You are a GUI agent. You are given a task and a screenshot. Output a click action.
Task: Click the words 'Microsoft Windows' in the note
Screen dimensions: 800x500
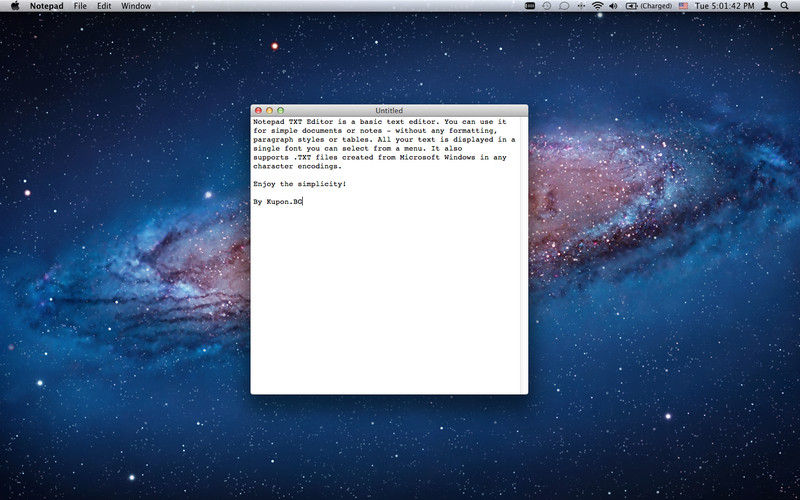[437, 158]
